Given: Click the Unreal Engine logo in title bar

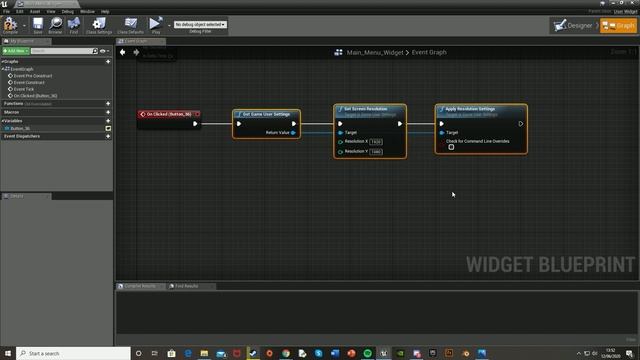Looking at the screenshot, I should click(x=4, y=3).
